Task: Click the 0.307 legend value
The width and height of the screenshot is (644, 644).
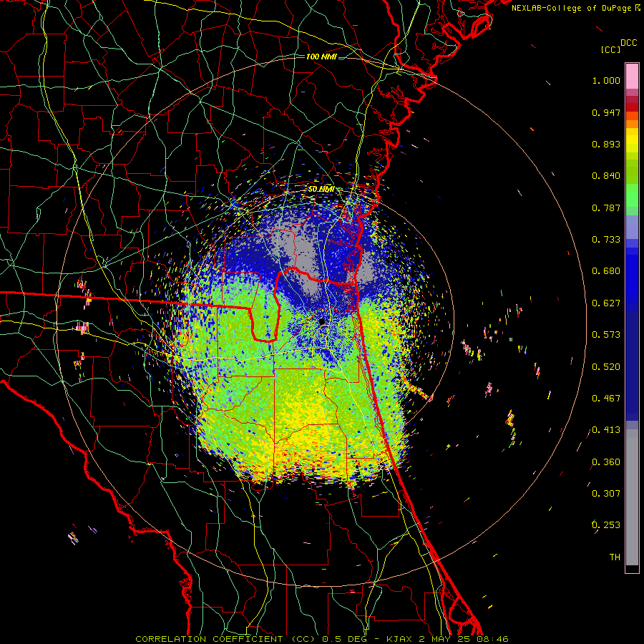Action: click(606, 494)
